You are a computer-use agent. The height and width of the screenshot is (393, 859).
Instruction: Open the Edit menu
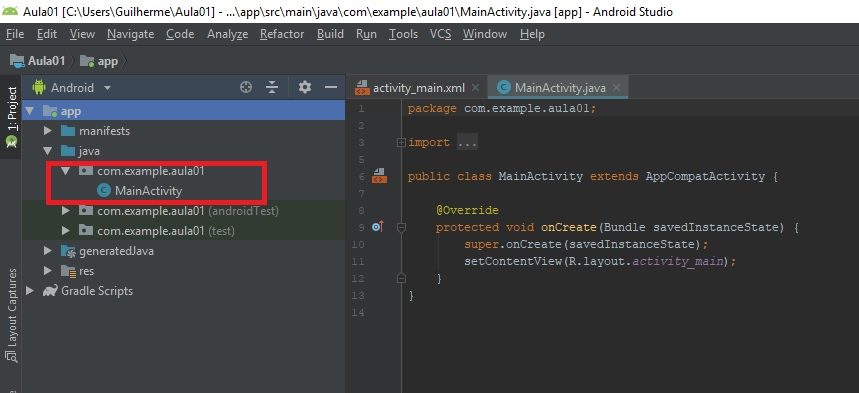coord(47,34)
